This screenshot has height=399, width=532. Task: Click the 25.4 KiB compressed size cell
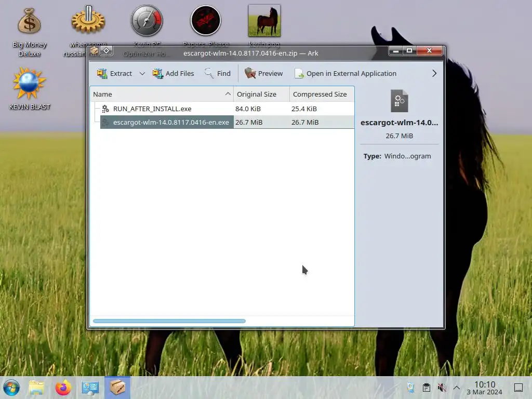(304, 109)
